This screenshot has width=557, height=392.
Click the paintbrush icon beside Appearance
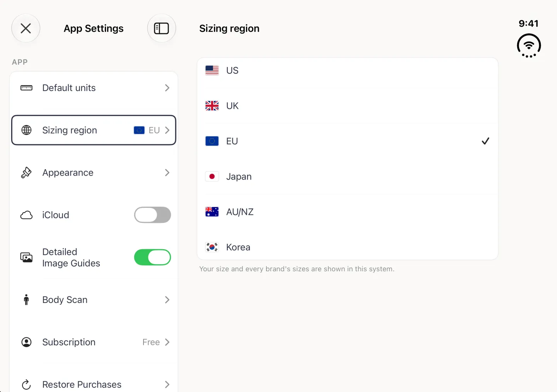pos(26,173)
